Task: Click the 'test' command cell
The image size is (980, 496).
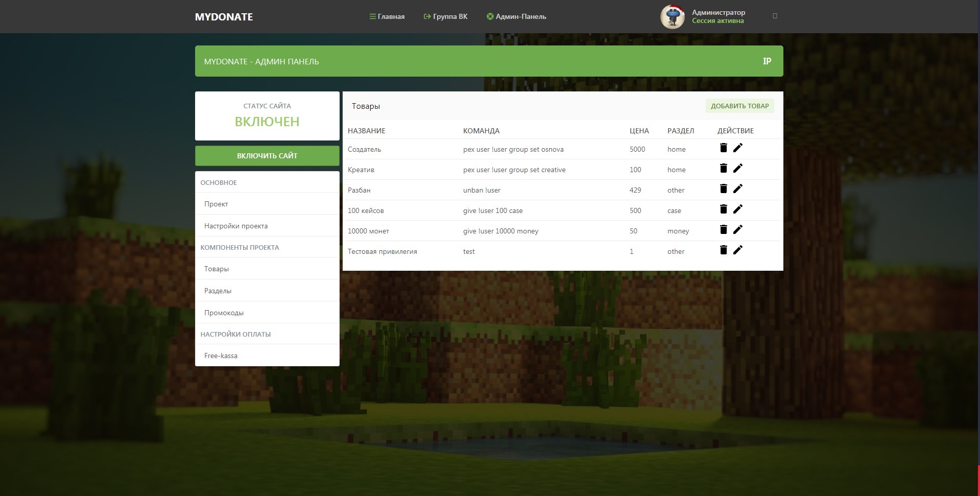Action: click(x=469, y=251)
